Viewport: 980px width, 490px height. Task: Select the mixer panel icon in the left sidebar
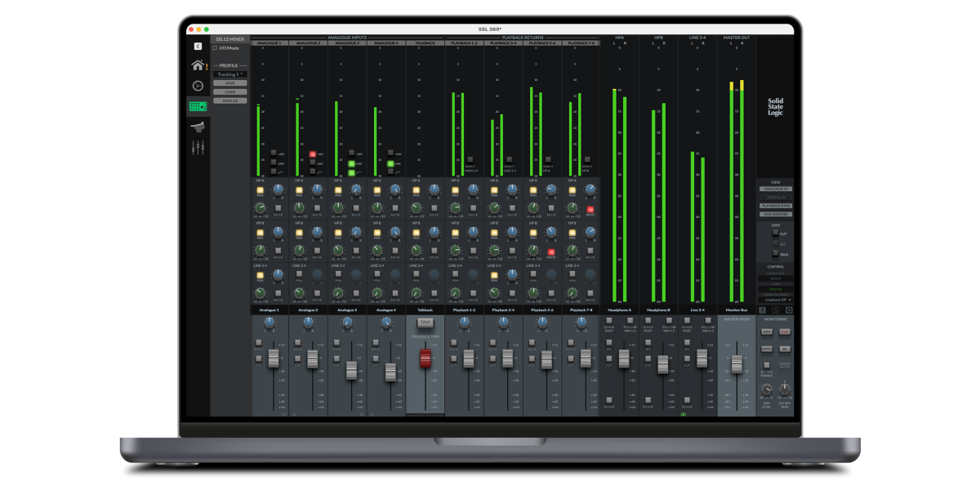(198, 105)
